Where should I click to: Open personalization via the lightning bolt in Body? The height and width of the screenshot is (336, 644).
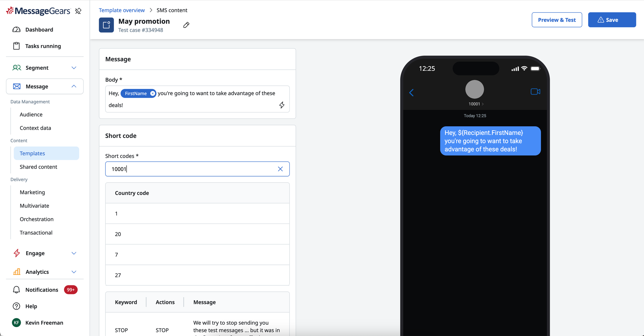[x=282, y=105]
